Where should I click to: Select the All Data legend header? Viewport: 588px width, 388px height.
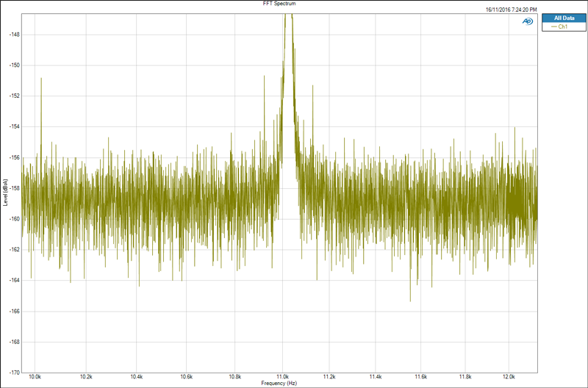coord(564,18)
